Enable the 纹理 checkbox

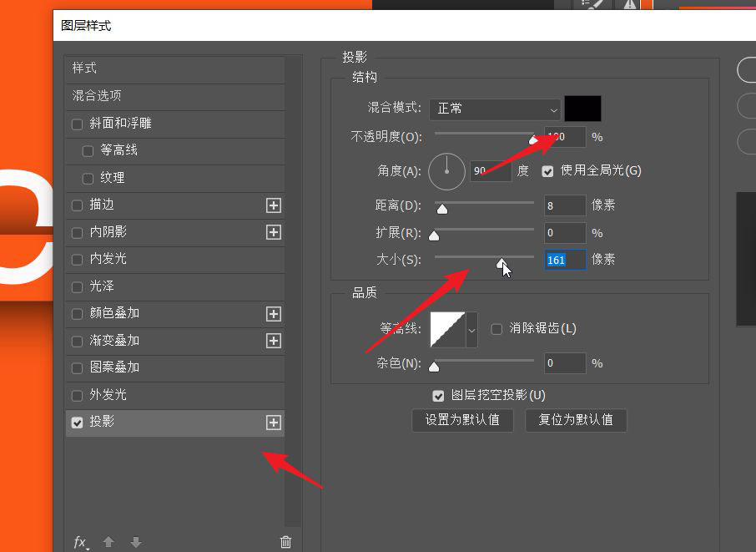coord(88,179)
